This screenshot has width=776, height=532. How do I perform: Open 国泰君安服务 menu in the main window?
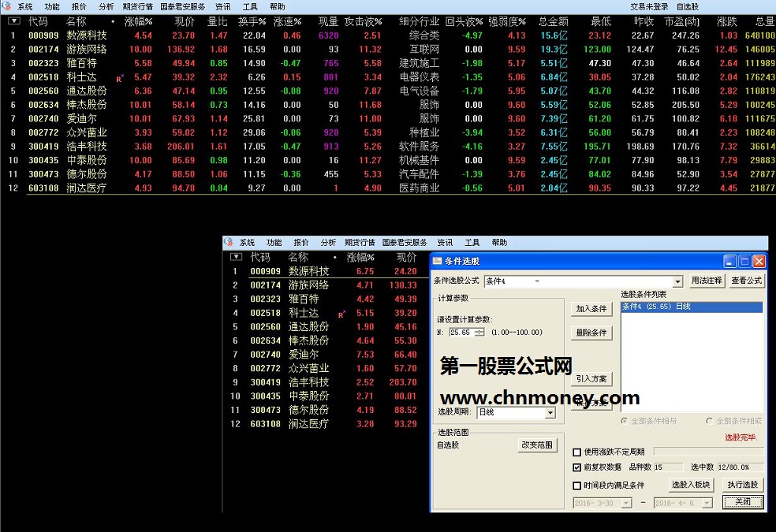(x=183, y=6)
